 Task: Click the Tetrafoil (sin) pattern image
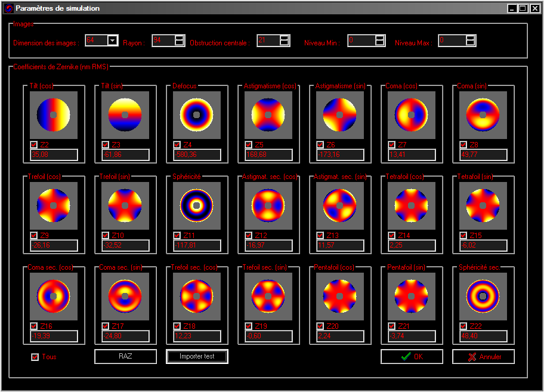(x=483, y=206)
